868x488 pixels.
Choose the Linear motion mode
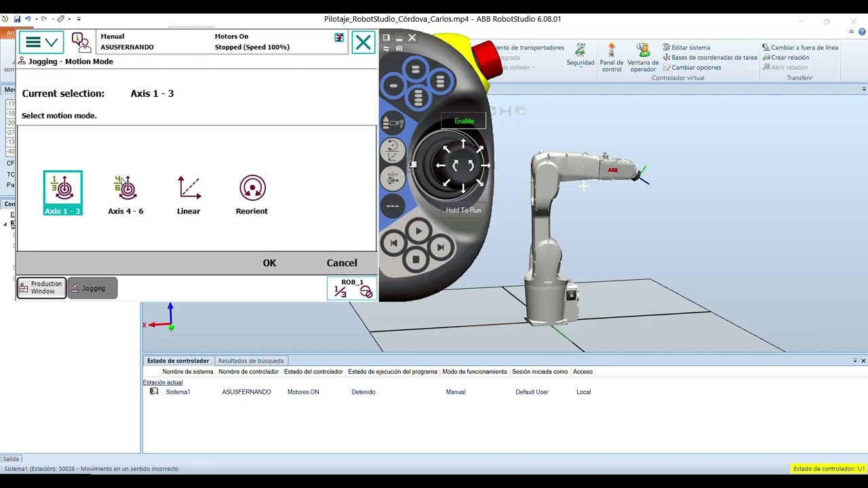click(x=189, y=195)
